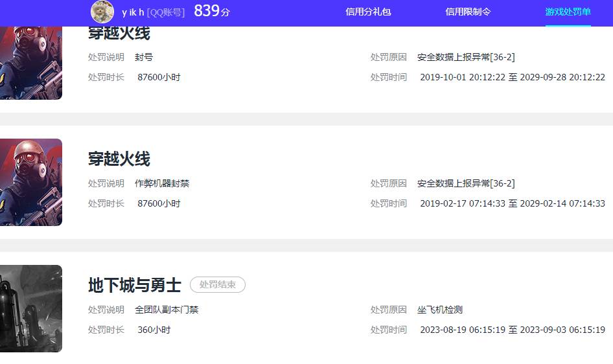Open the 穿越火线 thumbnail of the 封号 record
This screenshot has height=364, width=613.
[x=31, y=62]
